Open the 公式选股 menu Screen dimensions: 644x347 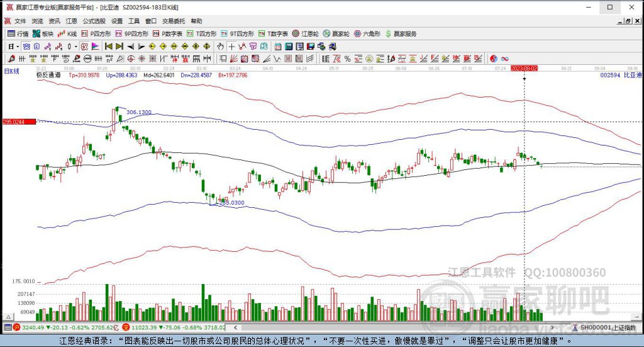pyautogui.click(x=94, y=21)
